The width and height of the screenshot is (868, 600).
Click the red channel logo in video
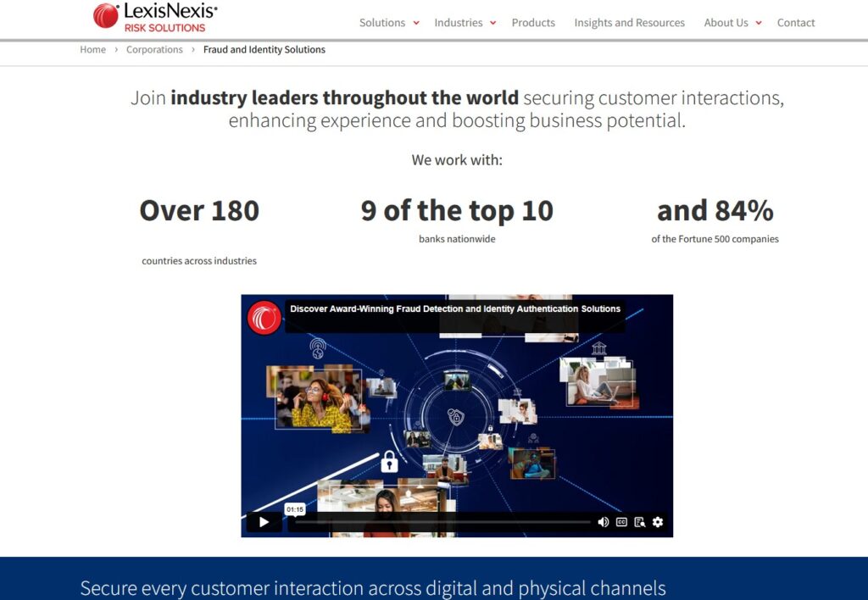pyautogui.click(x=264, y=318)
